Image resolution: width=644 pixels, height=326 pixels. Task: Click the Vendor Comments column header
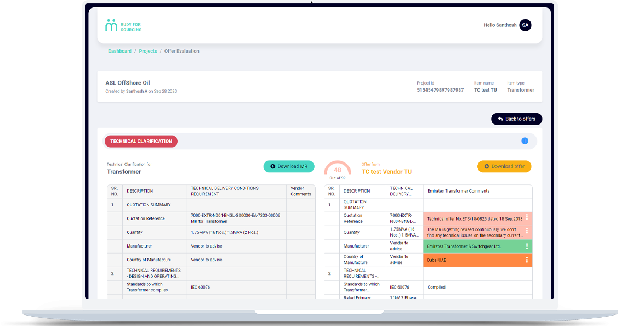(x=301, y=191)
